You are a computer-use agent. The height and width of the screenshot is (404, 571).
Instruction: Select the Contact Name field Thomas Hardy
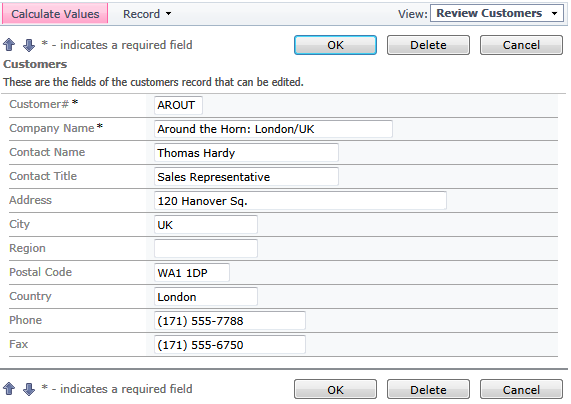point(246,153)
